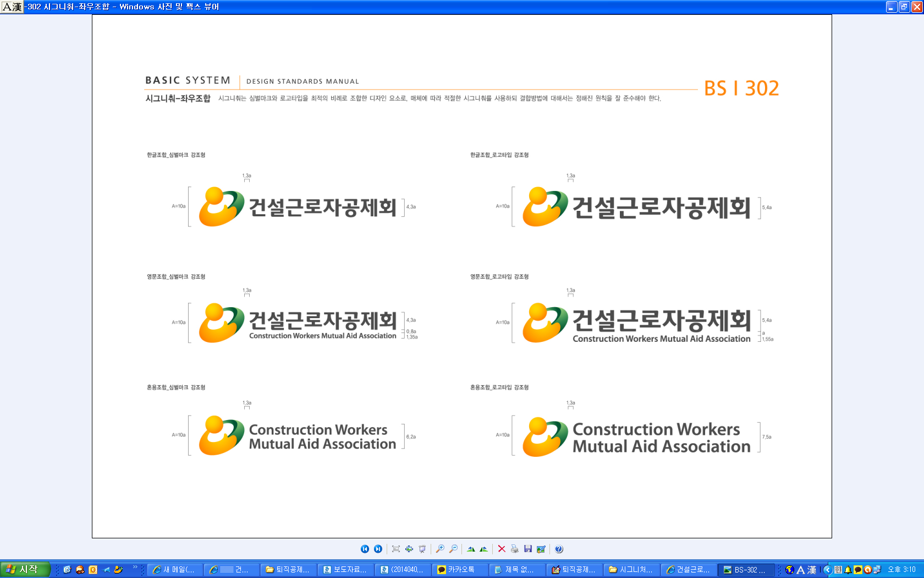Image resolution: width=924 pixels, height=578 pixels.
Task: Go to the next image
Action: click(378, 549)
